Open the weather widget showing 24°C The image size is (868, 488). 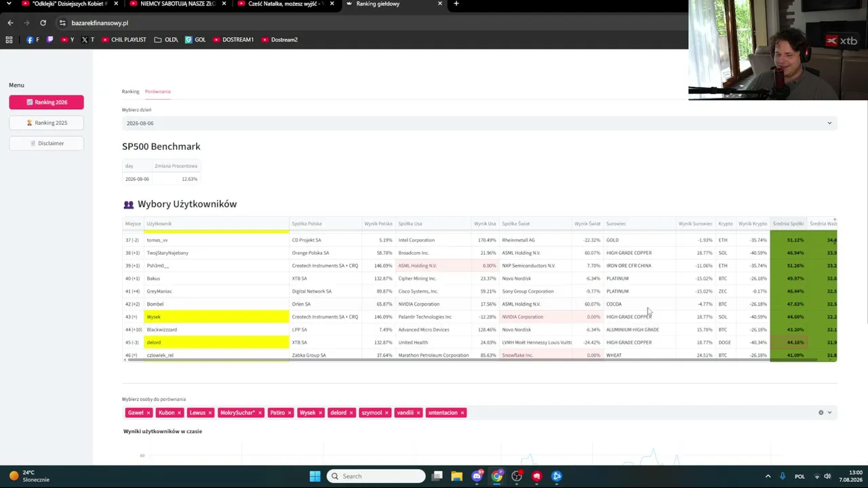[x=29, y=476]
